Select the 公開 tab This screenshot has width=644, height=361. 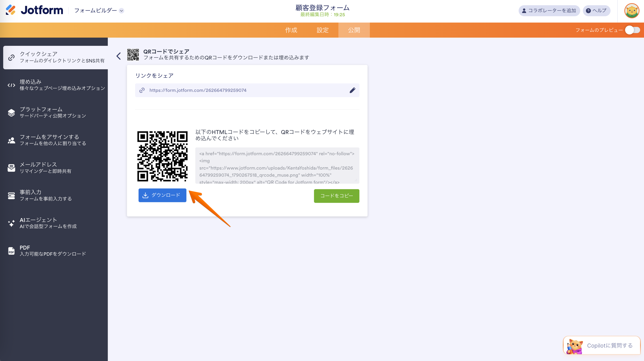click(x=354, y=30)
